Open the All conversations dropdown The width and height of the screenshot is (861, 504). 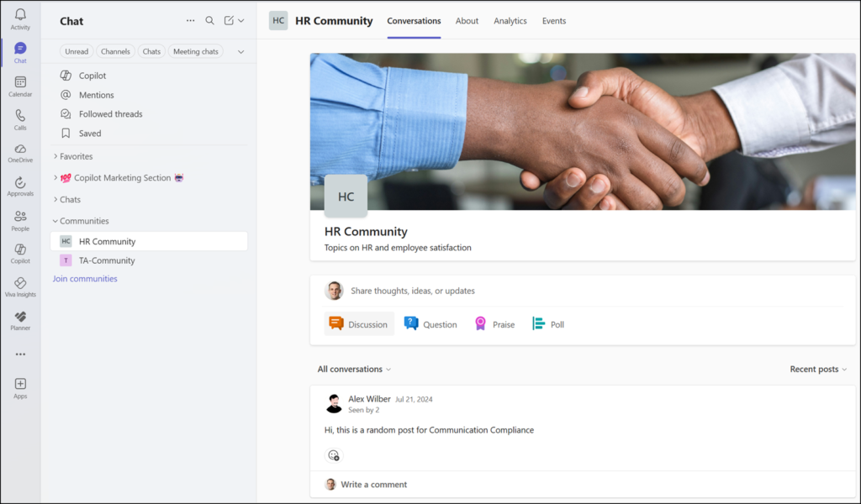coord(354,369)
